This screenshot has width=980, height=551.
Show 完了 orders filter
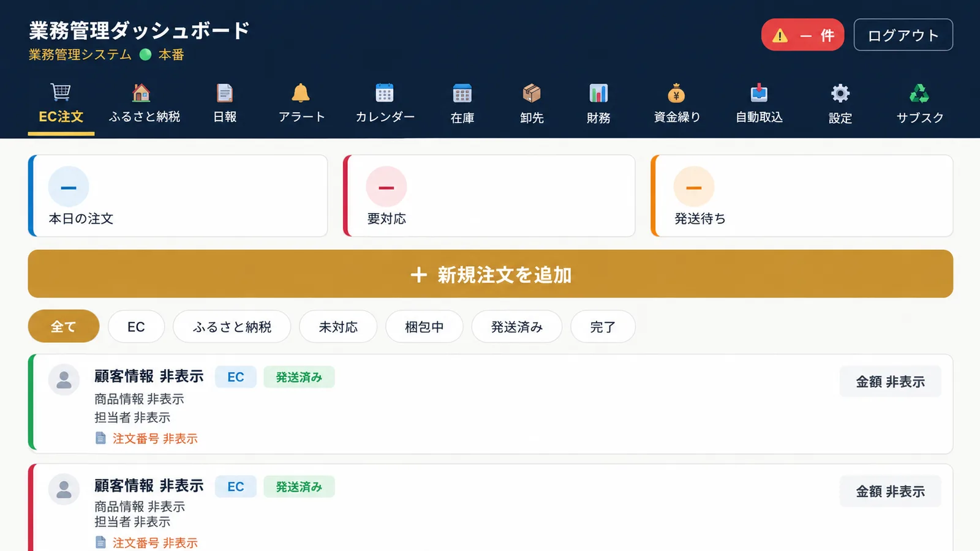click(603, 326)
